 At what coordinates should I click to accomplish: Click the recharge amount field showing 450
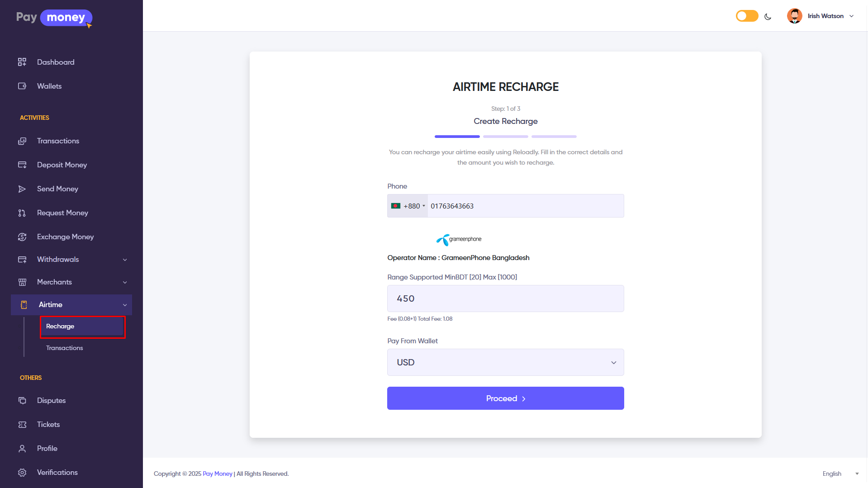(505, 298)
